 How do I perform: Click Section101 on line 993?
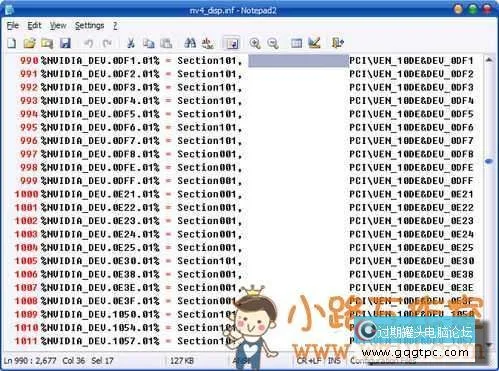coord(207,101)
